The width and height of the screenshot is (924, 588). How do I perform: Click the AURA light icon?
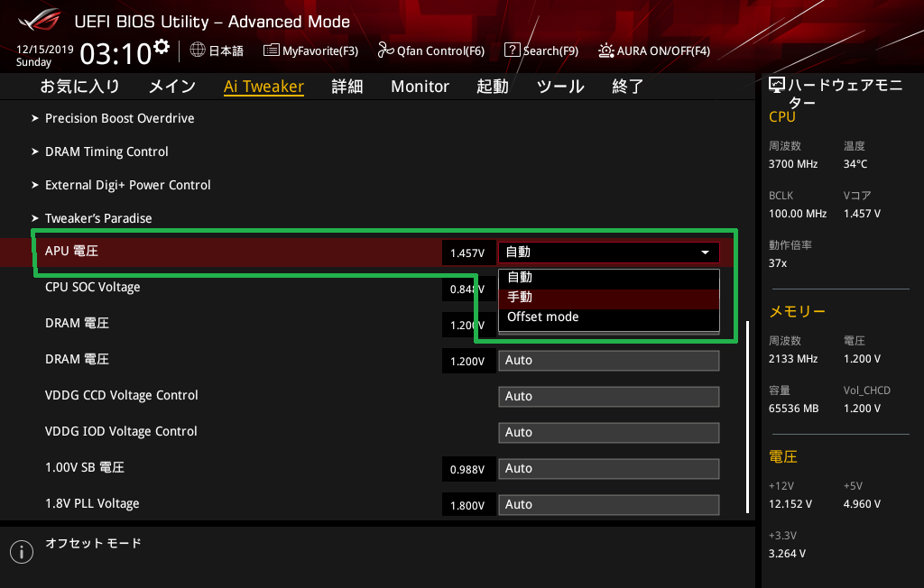(x=605, y=51)
